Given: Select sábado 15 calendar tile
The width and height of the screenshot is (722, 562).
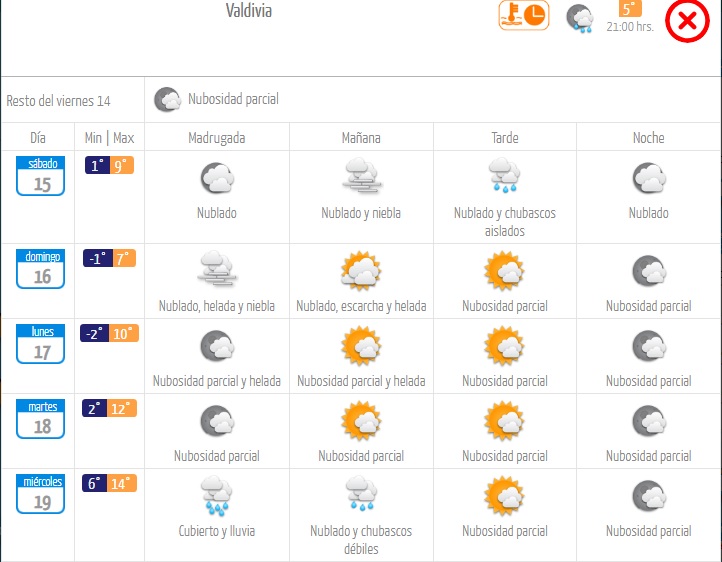Looking at the screenshot, I should tap(41, 176).
